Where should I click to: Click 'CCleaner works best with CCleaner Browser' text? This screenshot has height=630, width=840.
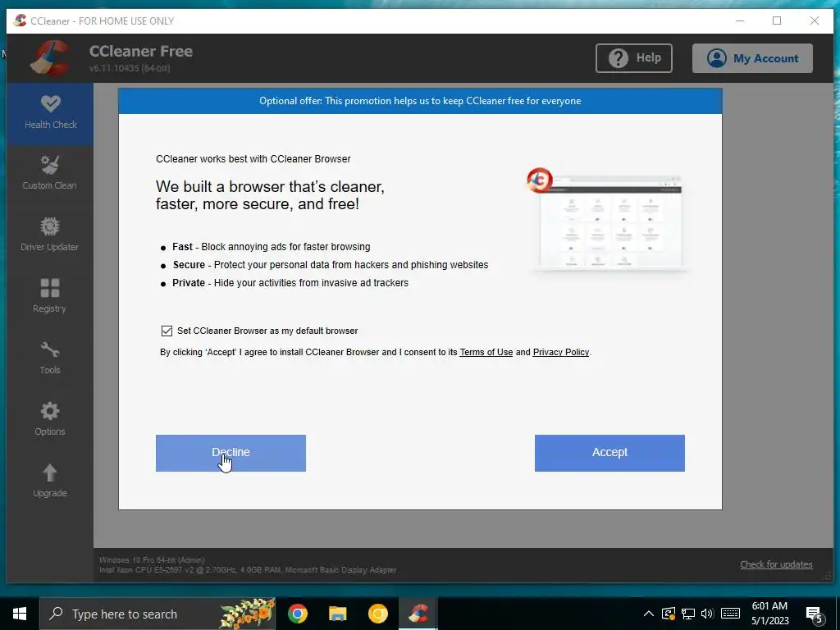click(253, 159)
